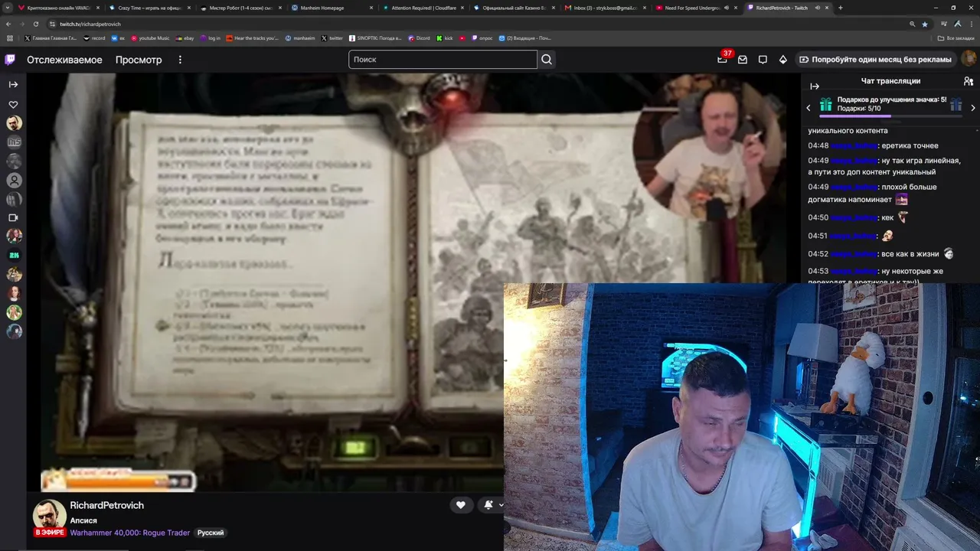
Task: Go to next gift goal banner
Action: pos(973,108)
